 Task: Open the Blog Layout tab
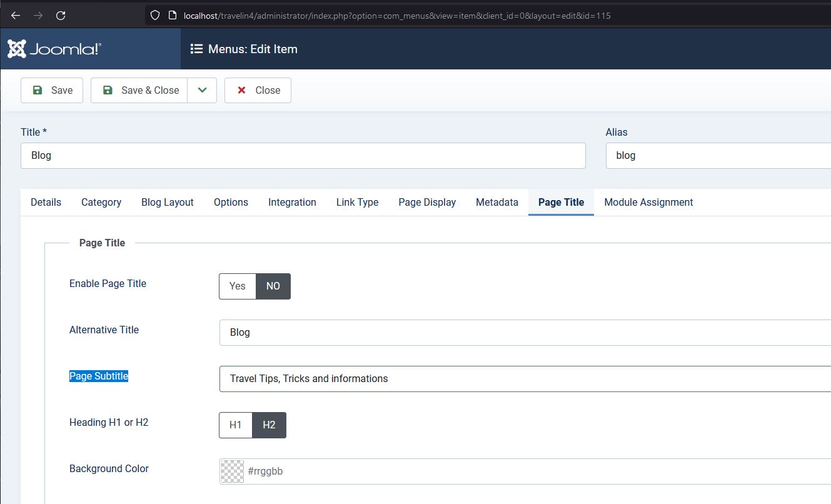pos(168,202)
